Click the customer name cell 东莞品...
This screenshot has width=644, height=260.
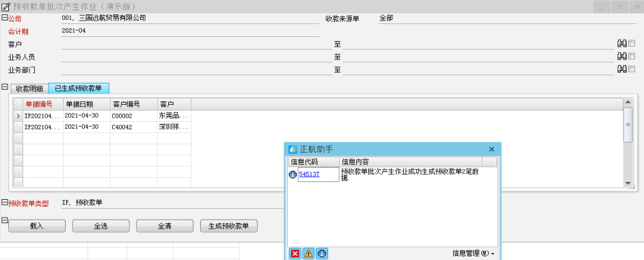point(174,116)
